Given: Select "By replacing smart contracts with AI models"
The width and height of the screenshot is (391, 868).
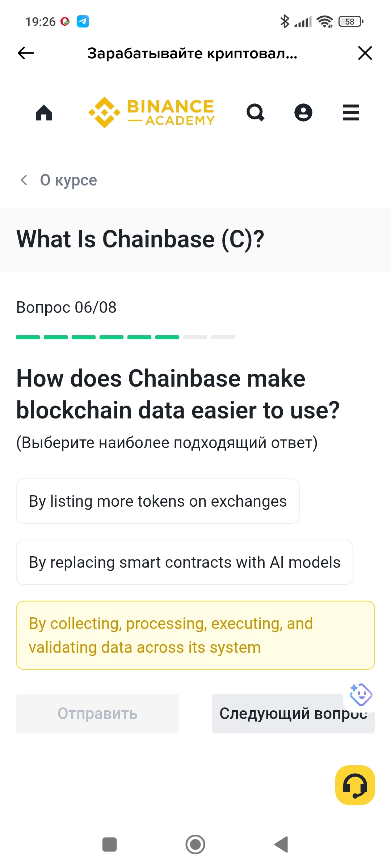Looking at the screenshot, I should (x=185, y=562).
